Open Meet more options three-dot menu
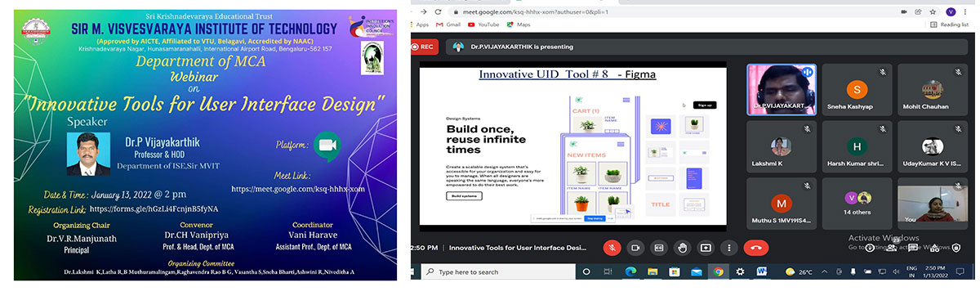This screenshot has height=296, width=980. pos(728,247)
